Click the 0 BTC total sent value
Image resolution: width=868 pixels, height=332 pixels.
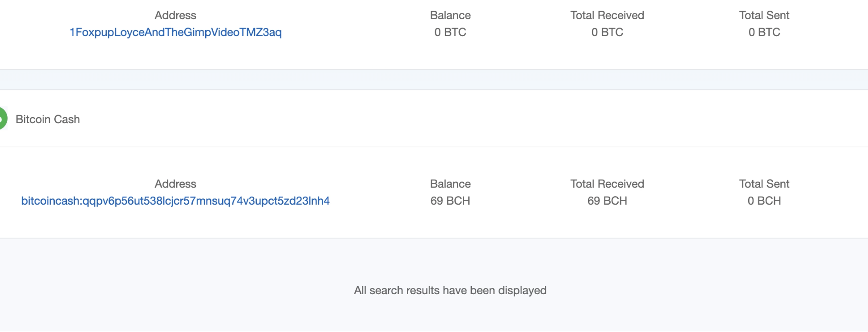(x=764, y=32)
